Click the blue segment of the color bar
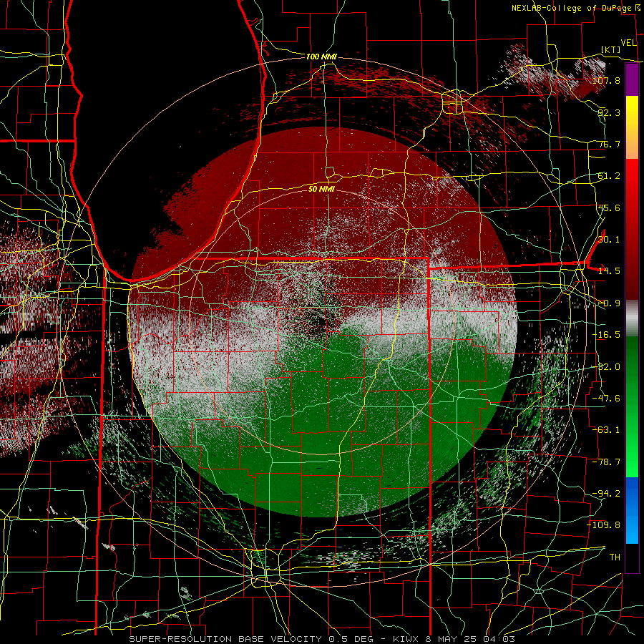The height and width of the screenshot is (644, 644). (632, 510)
